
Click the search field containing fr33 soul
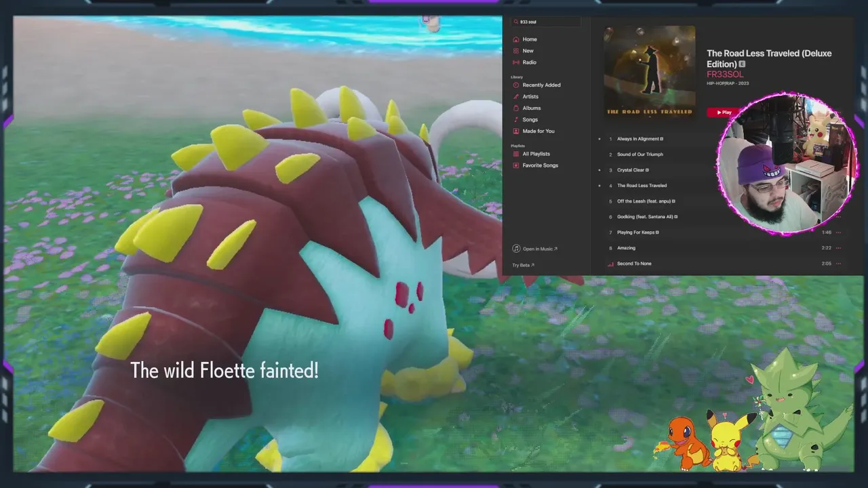click(x=546, y=22)
